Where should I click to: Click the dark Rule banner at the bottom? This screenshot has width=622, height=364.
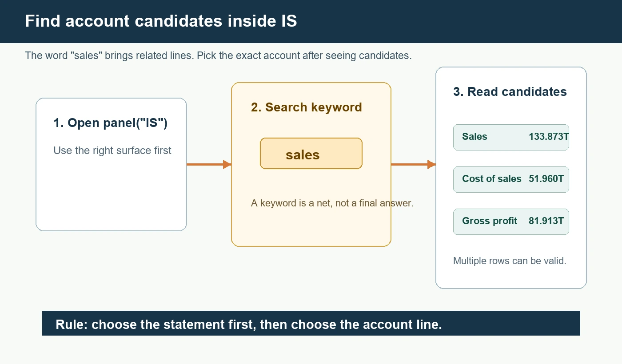[311, 323]
